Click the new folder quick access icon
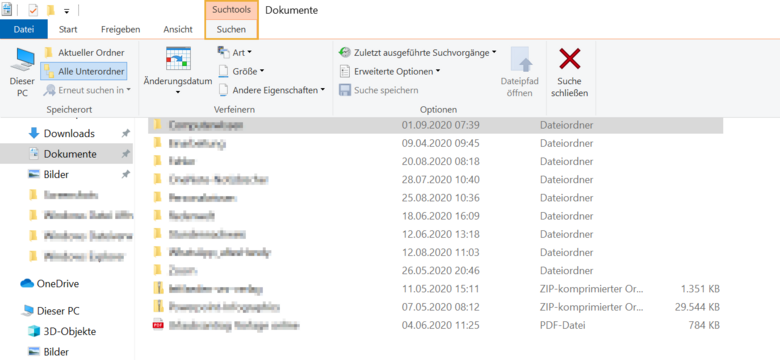Image resolution: width=780 pixels, height=360 pixels. click(x=50, y=10)
